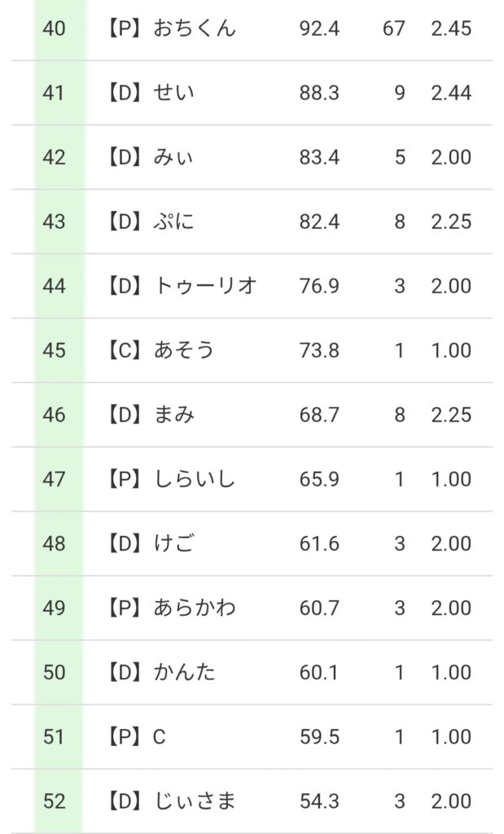This screenshot has height=834, width=504.
Task: Select the player せい
Action: 174,93
